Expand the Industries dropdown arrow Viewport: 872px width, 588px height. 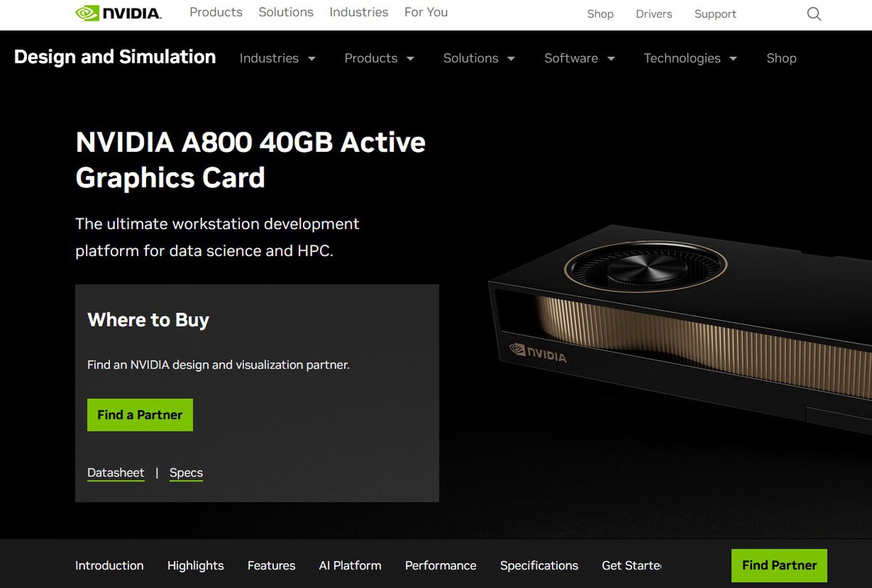tap(312, 59)
